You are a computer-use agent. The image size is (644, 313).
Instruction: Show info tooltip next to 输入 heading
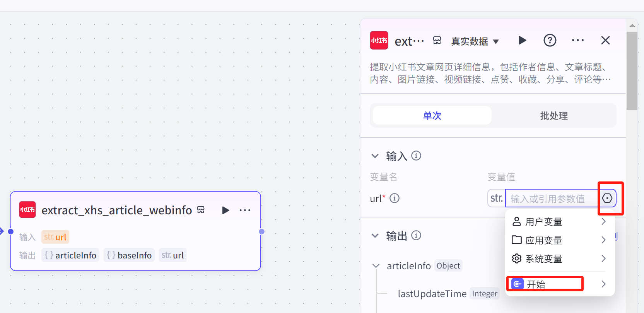click(x=416, y=156)
